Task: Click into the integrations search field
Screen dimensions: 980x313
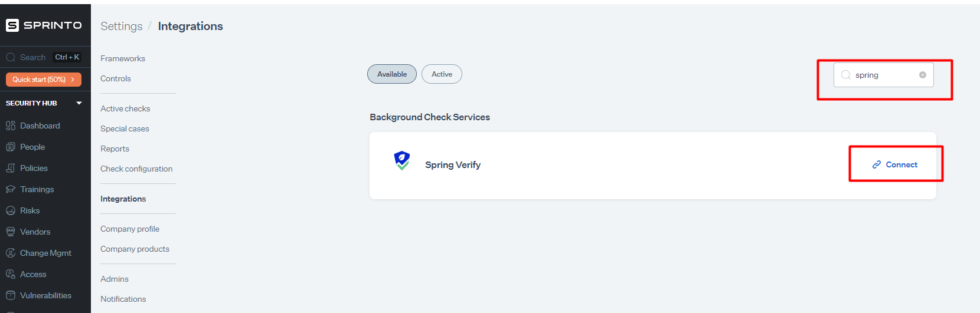Action: pyautogui.click(x=883, y=75)
